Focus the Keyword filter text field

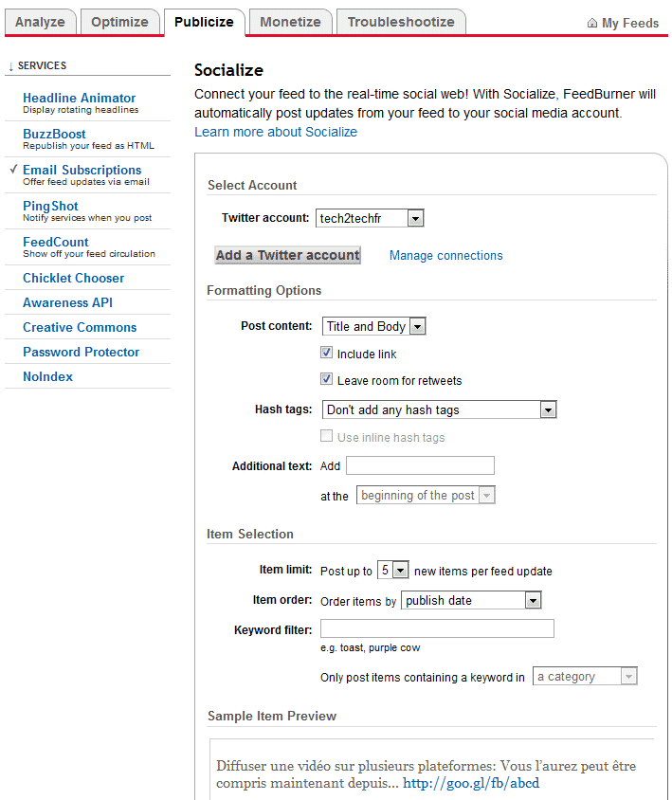[x=437, y=628]
